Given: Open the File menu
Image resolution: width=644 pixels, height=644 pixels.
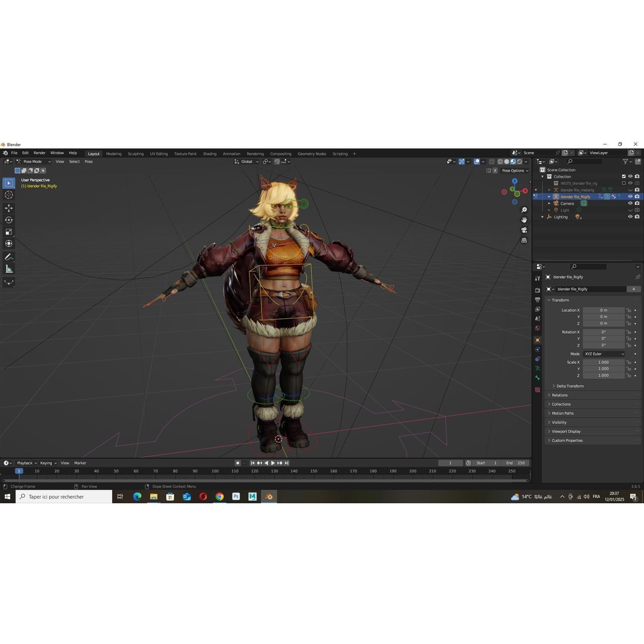Looking at the screenshot, I should pyautogui.click(x=14, y=153).
